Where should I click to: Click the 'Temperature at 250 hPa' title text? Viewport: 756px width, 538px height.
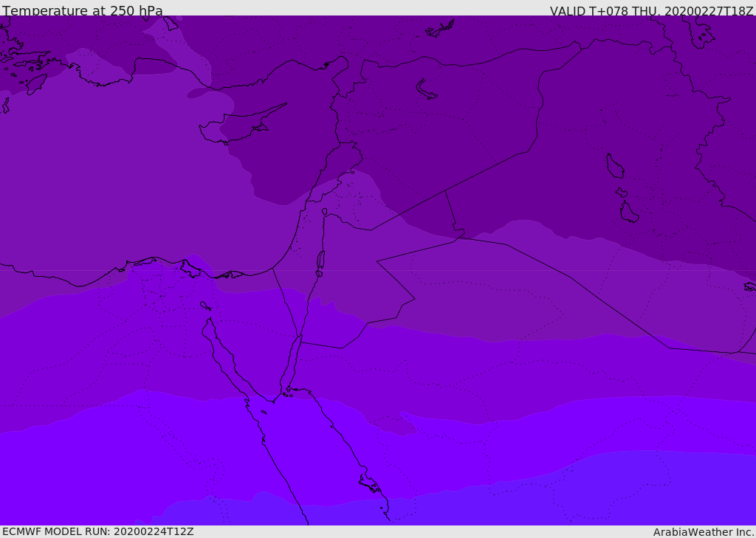tap(83, 10)
